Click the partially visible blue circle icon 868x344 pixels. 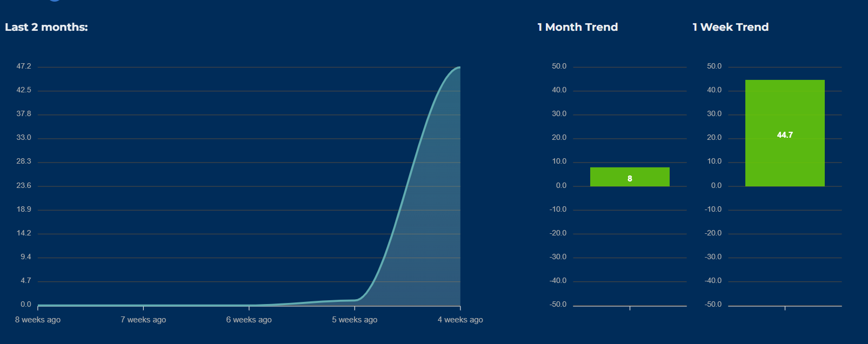(54, 1)
